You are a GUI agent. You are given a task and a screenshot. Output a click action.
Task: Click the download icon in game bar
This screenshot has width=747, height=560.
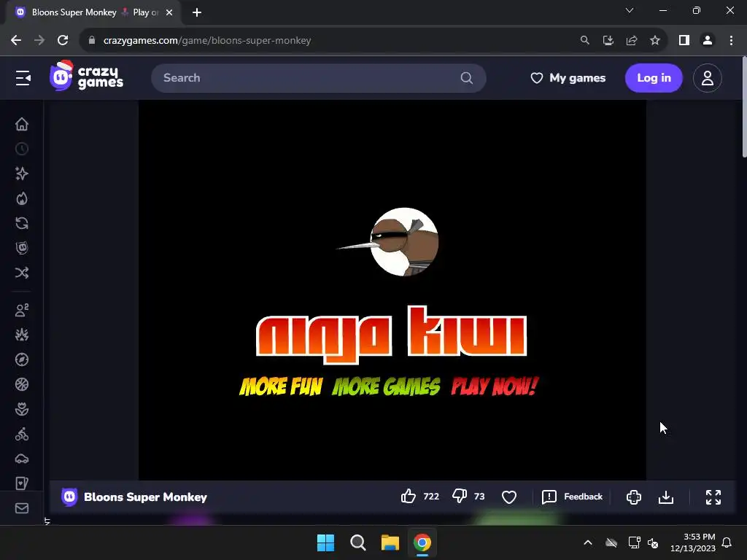666,497
